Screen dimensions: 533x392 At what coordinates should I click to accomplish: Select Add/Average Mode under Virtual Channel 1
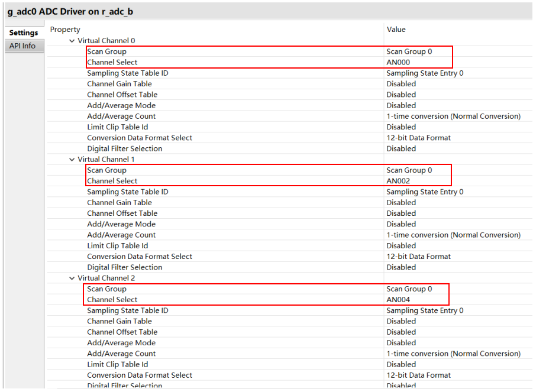(121, 224)
